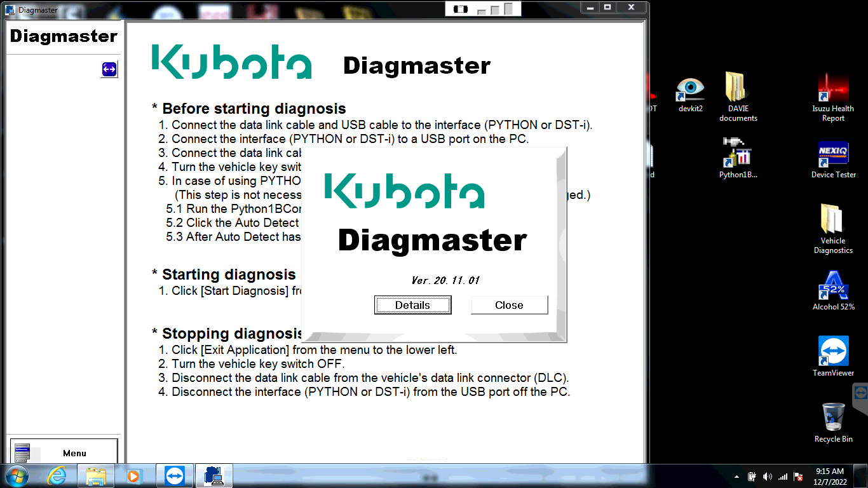868x488 pixels.
Task: Open Isuzu Health Report shortcut
Action: [833, 97]
